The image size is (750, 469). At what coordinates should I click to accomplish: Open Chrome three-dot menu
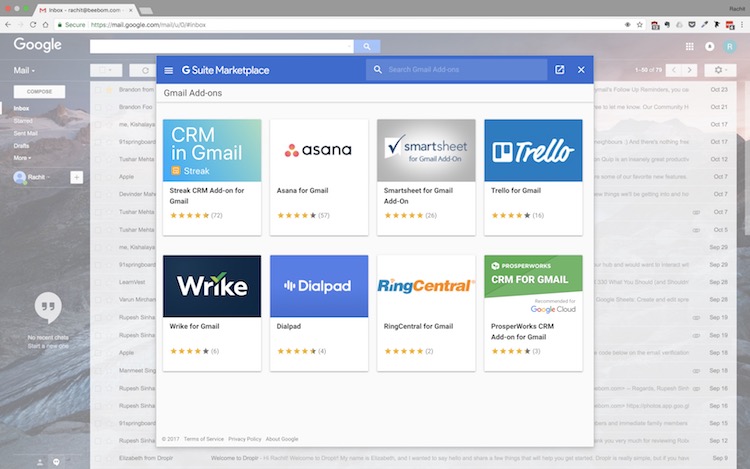742,24
